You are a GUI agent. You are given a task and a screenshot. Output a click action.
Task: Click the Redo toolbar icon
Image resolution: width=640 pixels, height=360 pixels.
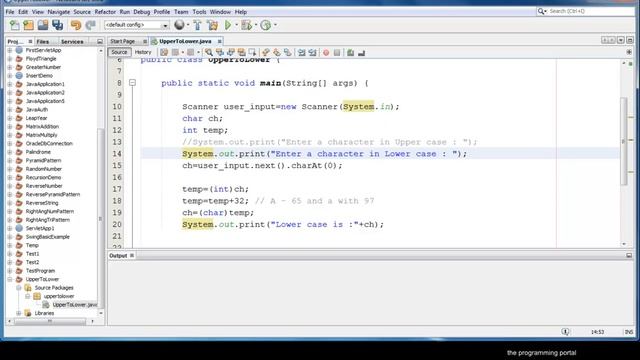[90, 25]
